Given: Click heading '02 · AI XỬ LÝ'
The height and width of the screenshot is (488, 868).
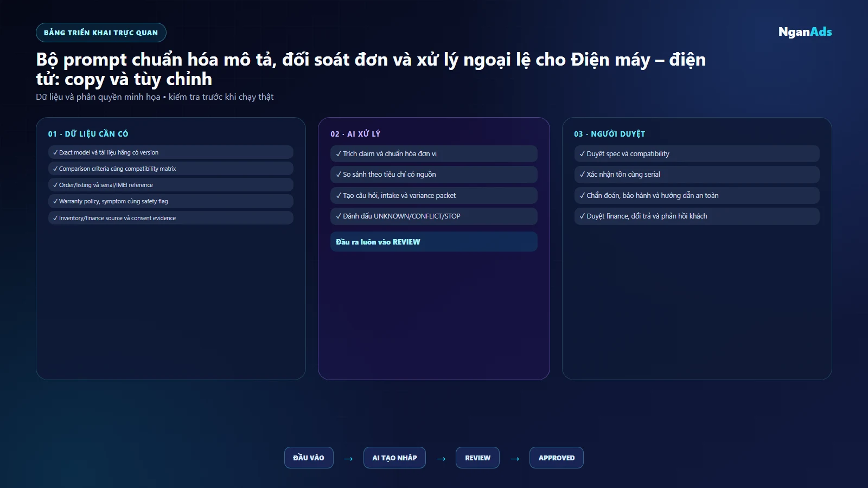Looking at the screenshot, I should [x=355, y=134].
